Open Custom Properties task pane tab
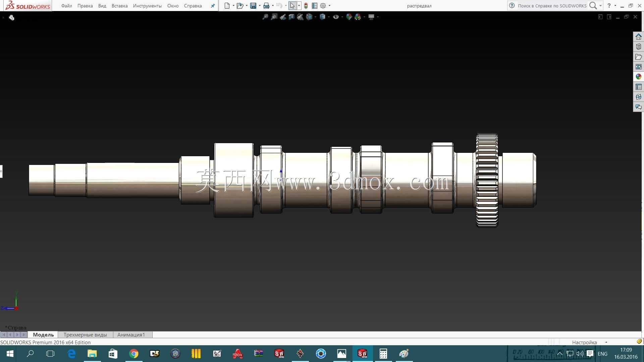644x362 pixels. (x=638, y=87)
